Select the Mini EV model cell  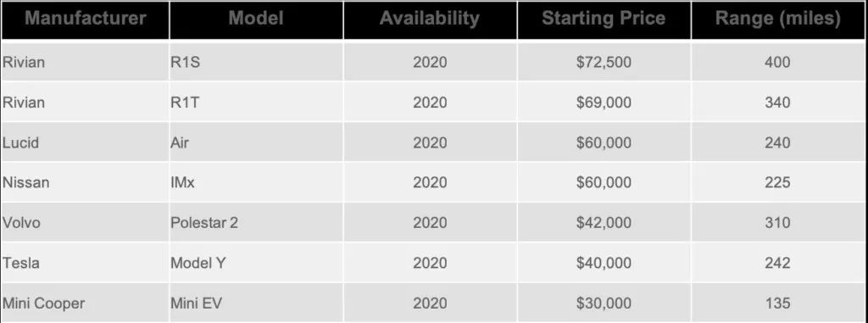coord(256,303)
